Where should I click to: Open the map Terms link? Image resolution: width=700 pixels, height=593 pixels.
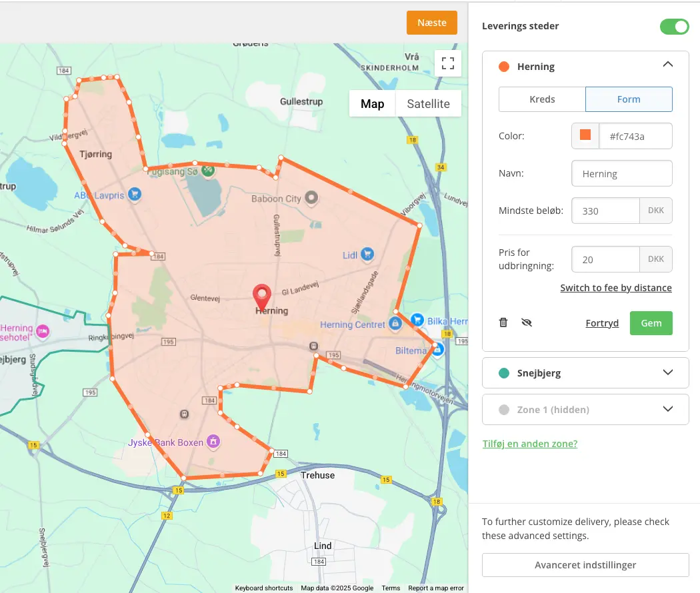[x=391, y=588]
